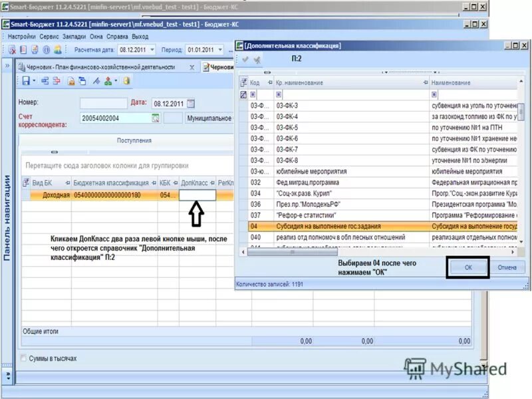Viewport: 532px width, 399px height.
Task: Click the cell 05400000000000000180
Action: pos(114,195)
